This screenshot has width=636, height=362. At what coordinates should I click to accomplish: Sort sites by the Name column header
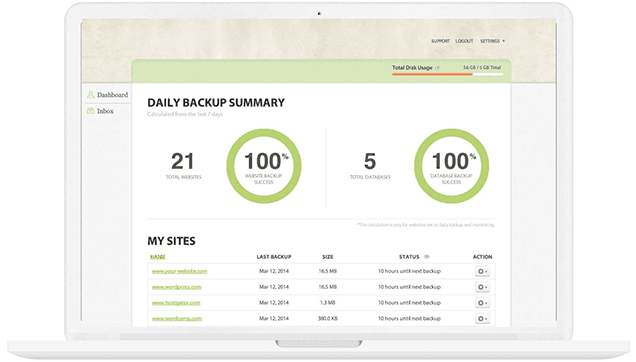click(x=158, y=257)
